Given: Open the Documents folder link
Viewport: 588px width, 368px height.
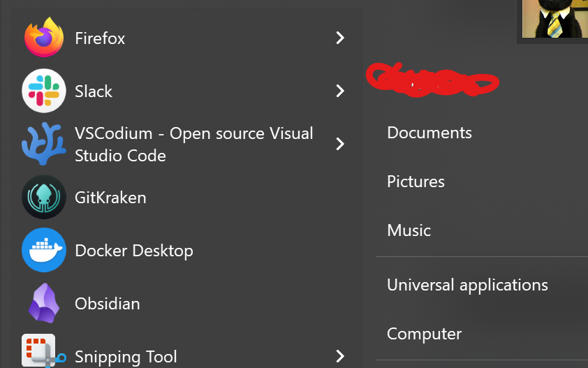Looking at the screenshot, I should 429,133.
